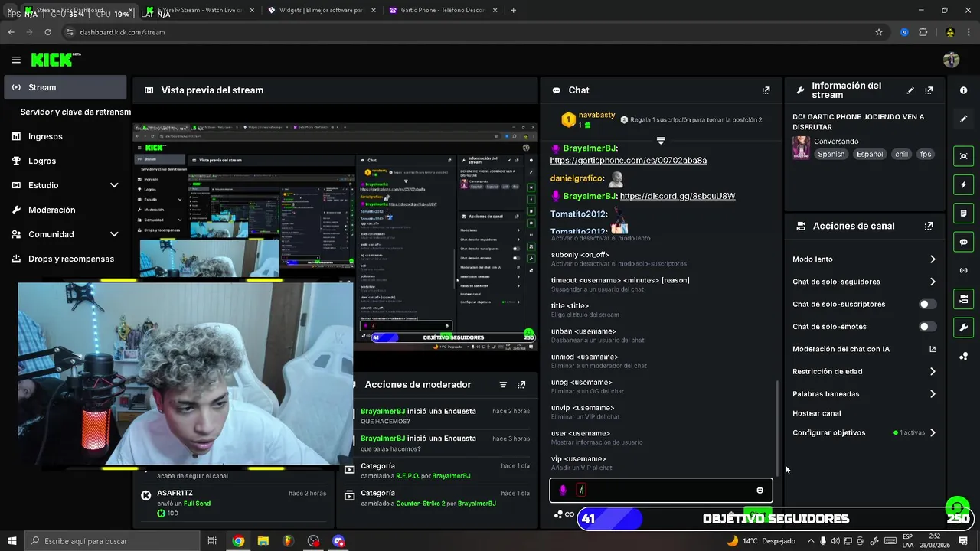Filter the Acciones de moderador list
The image size is (980, 551).
tap(503, 385)
